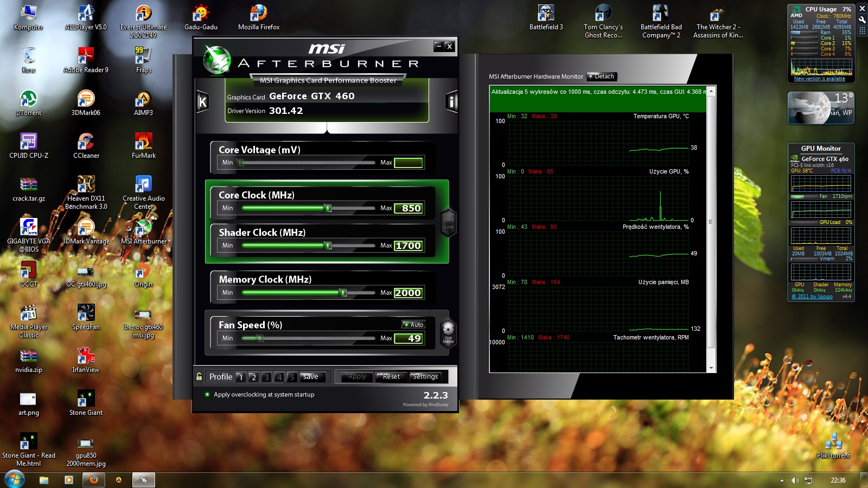Show hidden system tray icons
868x488 pixels.
point(782,480)
